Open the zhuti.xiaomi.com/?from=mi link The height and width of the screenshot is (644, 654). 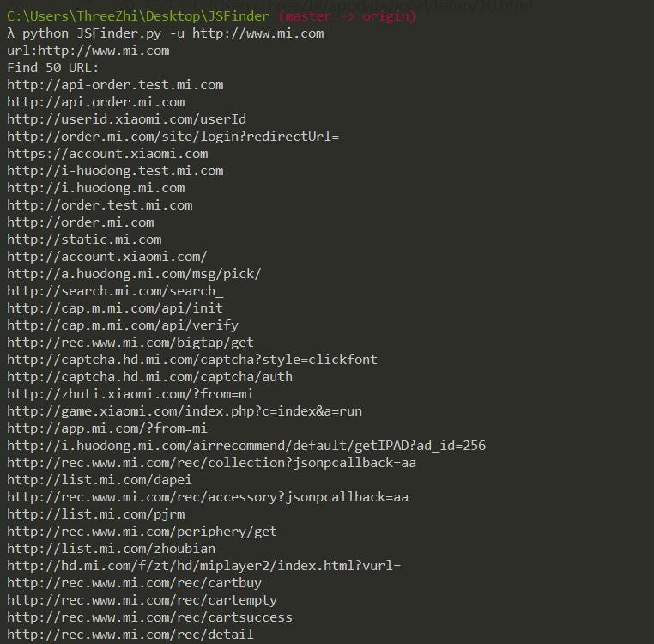tap(130, 394)
